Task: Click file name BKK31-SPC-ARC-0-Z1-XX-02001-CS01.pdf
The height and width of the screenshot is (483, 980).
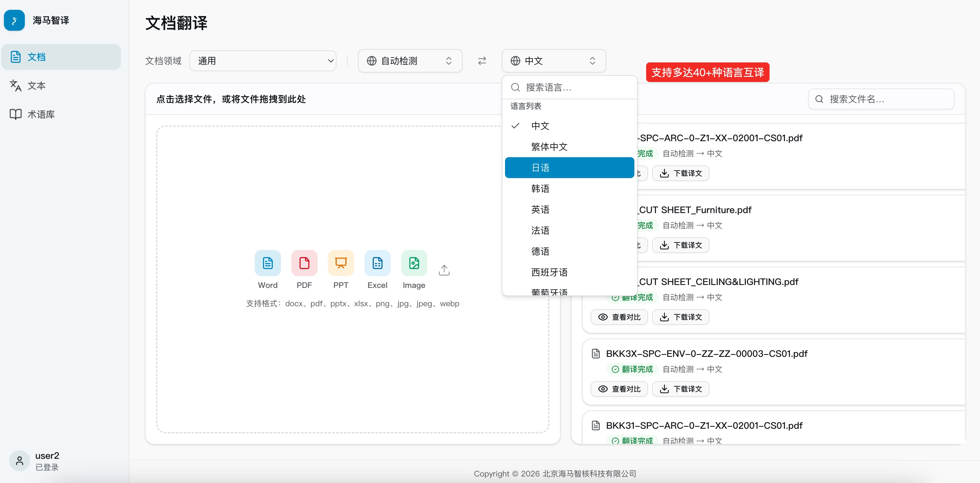Action: pos(704,426)
